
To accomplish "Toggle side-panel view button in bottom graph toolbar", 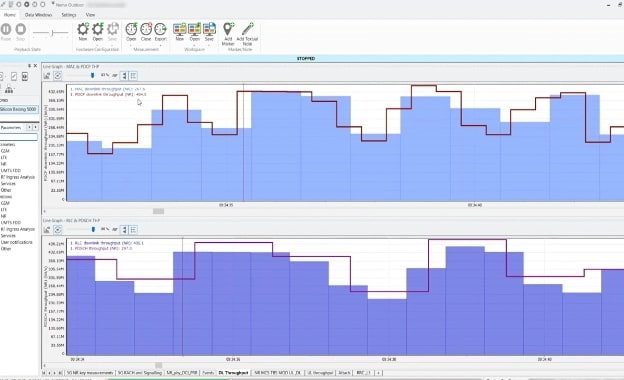I will tap(124, 230).
